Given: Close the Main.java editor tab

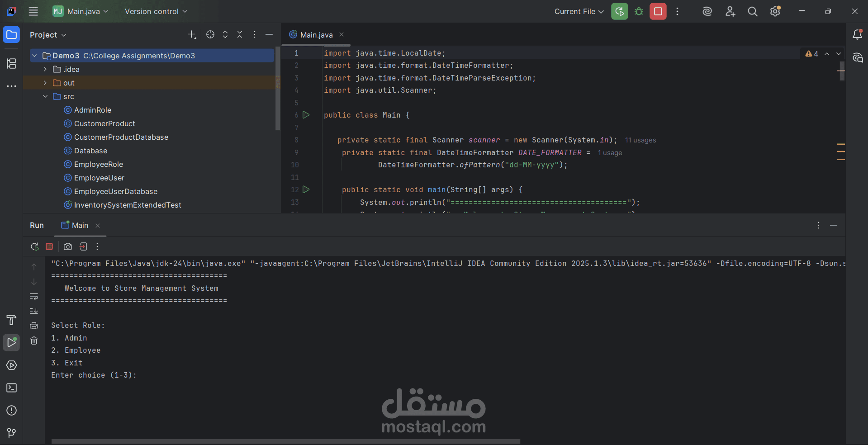Looking at the screenshot, I should [x=342, y=34].
